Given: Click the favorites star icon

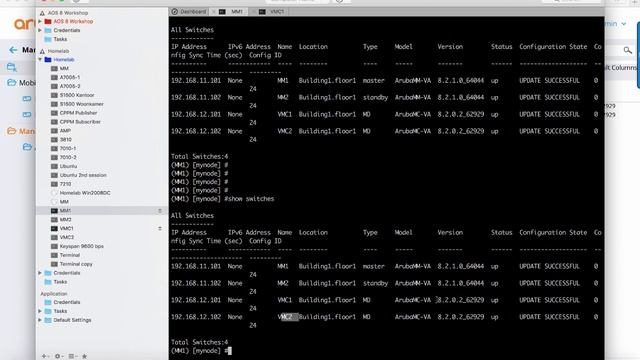Looking at the screenshot, I should tap(84, 356).
